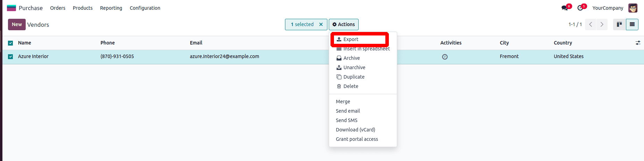Click email azure.Interior24@example.com
Screen dimensions: 644x161
pos(224,56)
